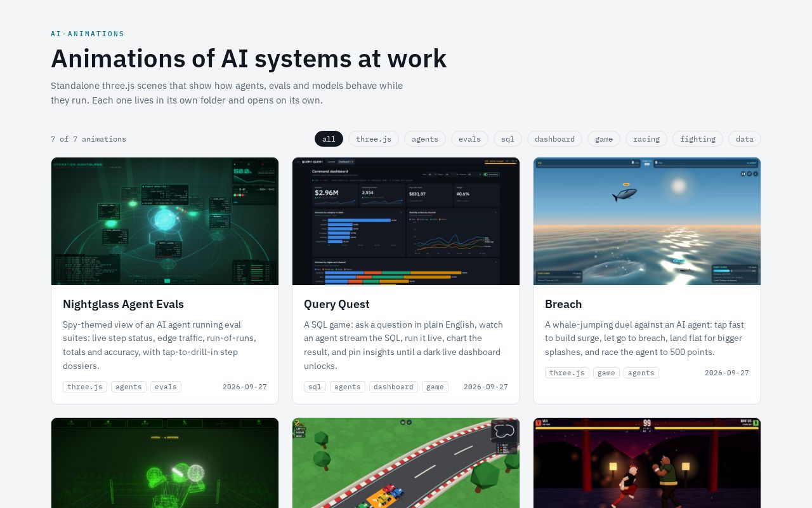
Task: Click date 2026-09-27 on Query Quest card
Action: tap(486, 387)
